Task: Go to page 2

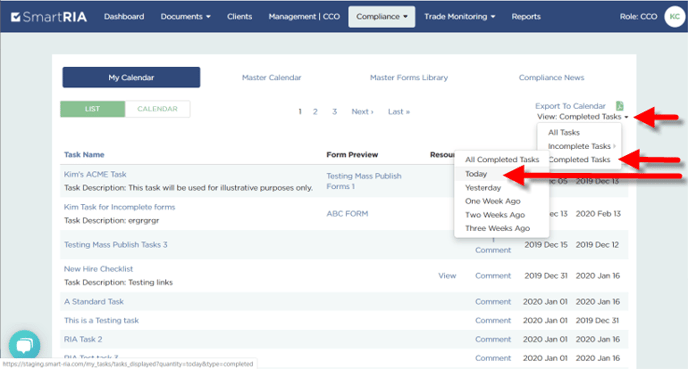Action: (315, 111)
